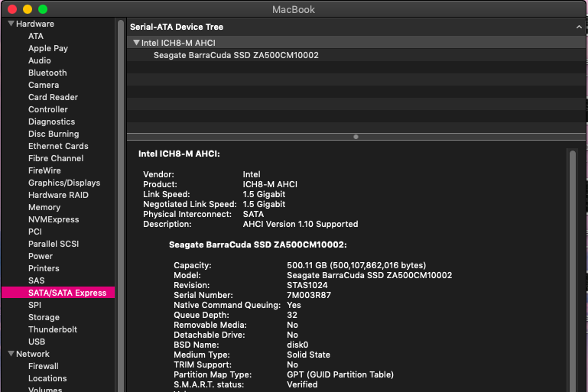588x392 pixels.
Task: Show FireWire information
Action: tap(44, 170)
